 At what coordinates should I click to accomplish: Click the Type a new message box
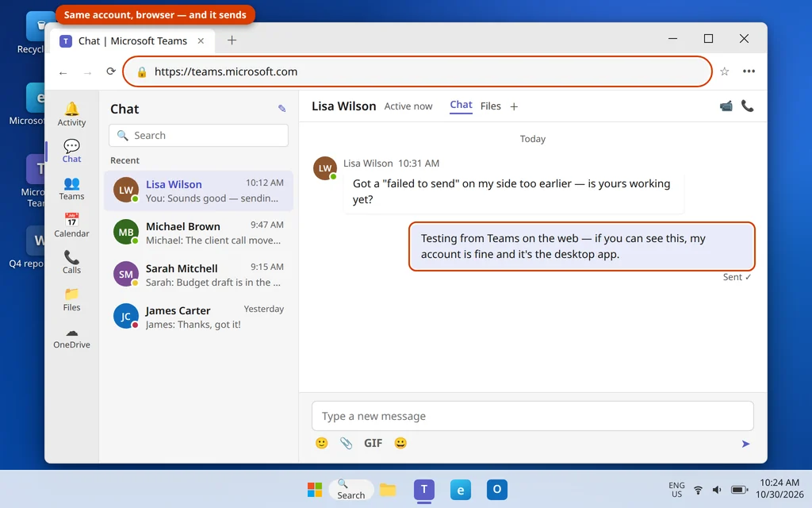[x=532, y=416]
